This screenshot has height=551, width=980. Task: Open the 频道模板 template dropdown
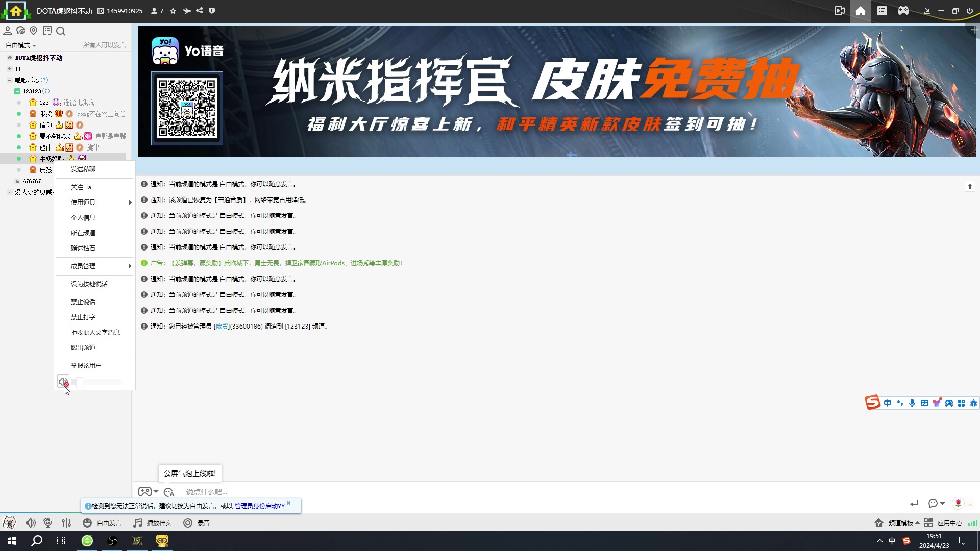click(x=897, y=523)
